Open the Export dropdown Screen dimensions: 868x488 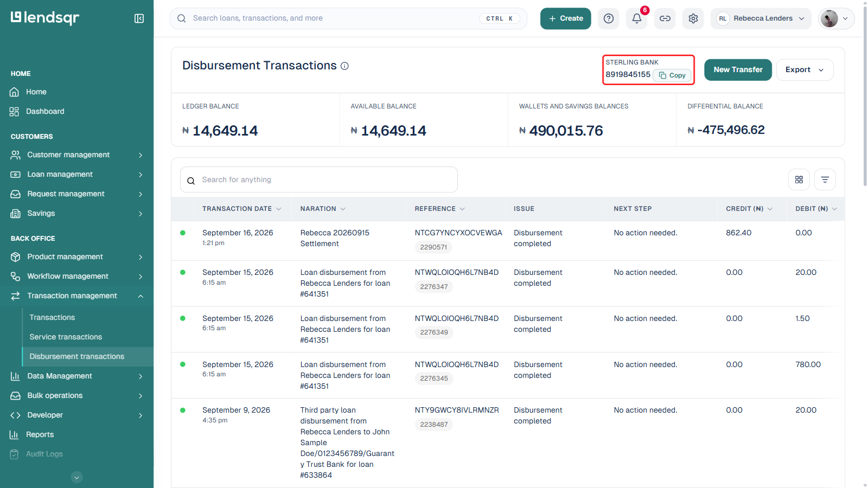[805, 70]
